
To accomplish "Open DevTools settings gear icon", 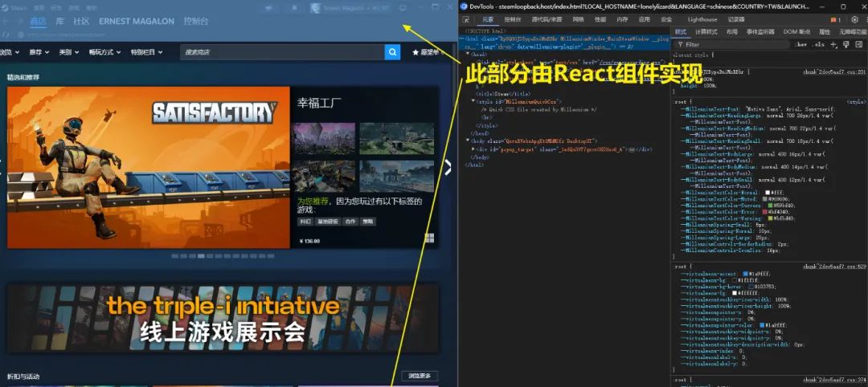I will (854, 19).
